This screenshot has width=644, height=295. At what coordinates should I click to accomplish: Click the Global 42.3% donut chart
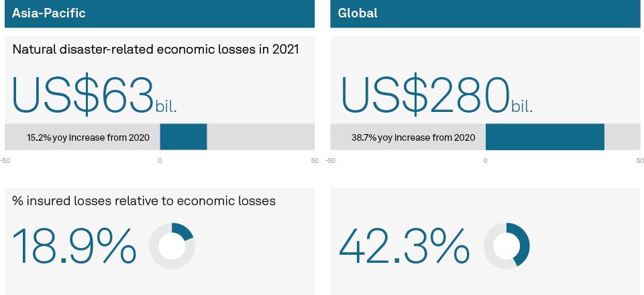tap(506, 246)
